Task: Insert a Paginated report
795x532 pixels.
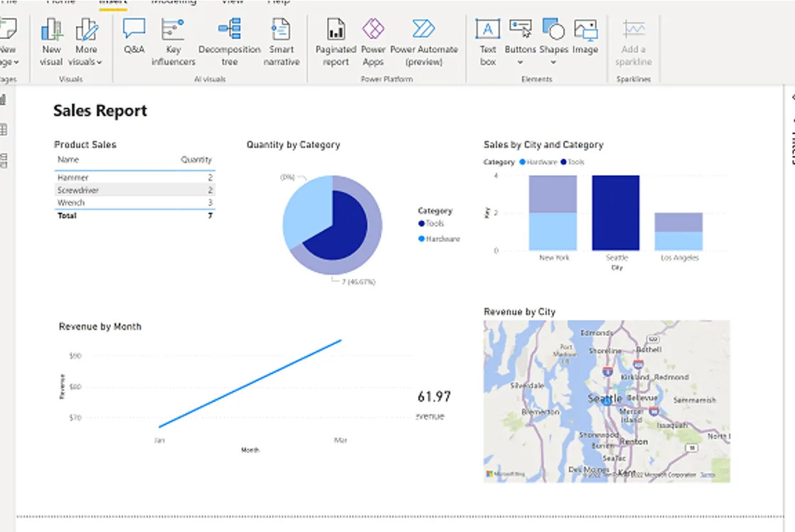Action: pos(336,41)
